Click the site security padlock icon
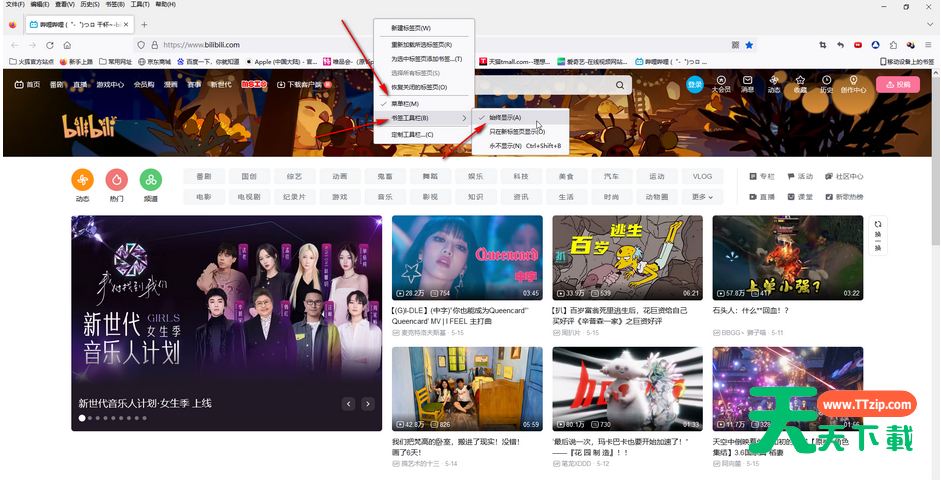The height and width of the screenshot is (480, 941). click(x=154, y=45)
